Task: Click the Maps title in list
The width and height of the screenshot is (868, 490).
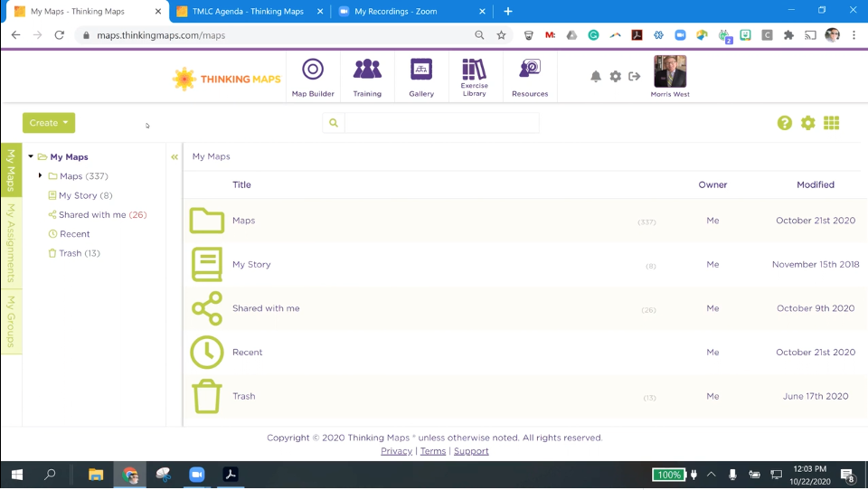Action: pos(243,221)
